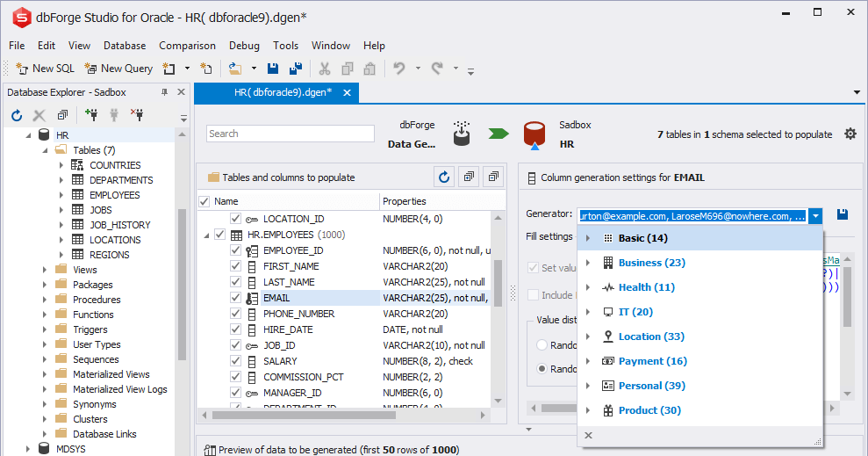Click the collapse all icon in tables panel header
Image resolution: width=868 pixels, height=456 pixels.
[x=493, y=177]
